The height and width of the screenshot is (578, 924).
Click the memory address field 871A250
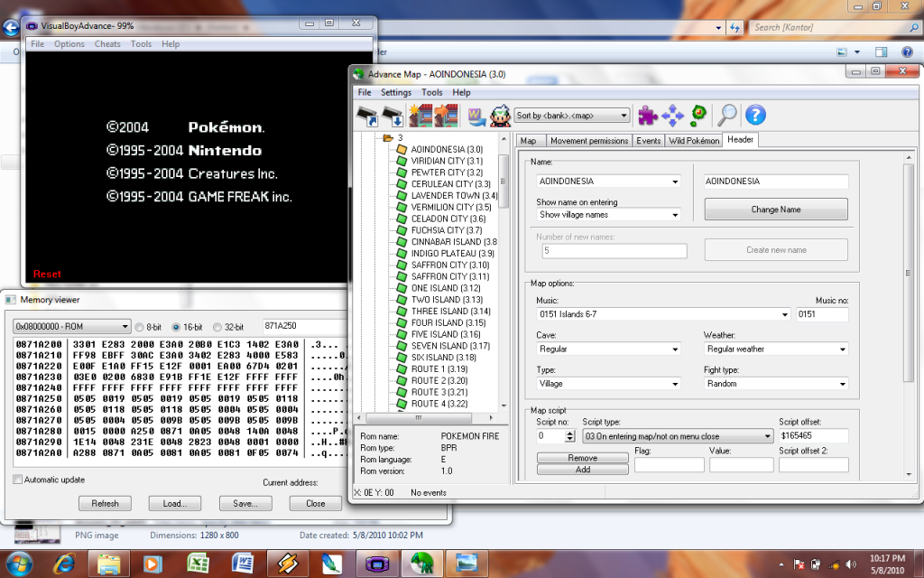point(305,326)
